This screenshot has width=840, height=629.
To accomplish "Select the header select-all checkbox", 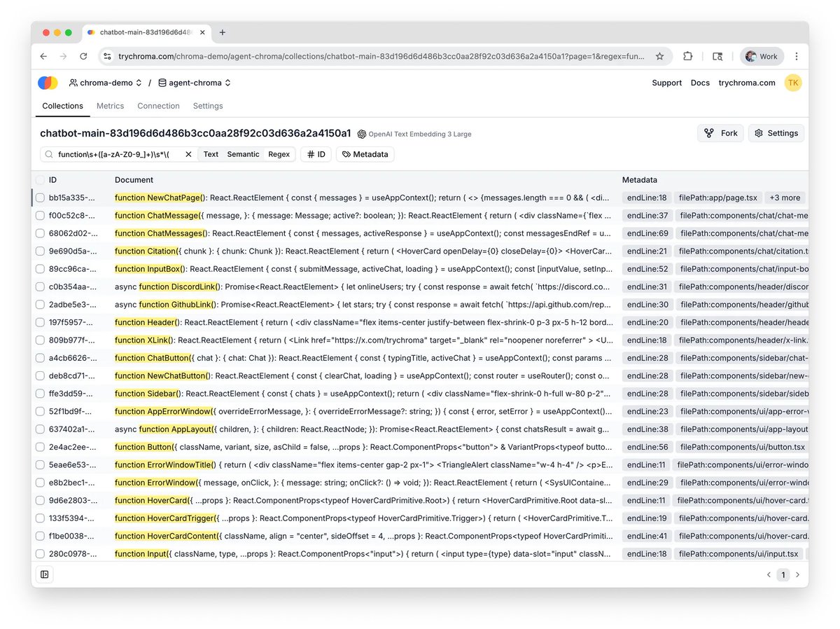I will [40, 180].
